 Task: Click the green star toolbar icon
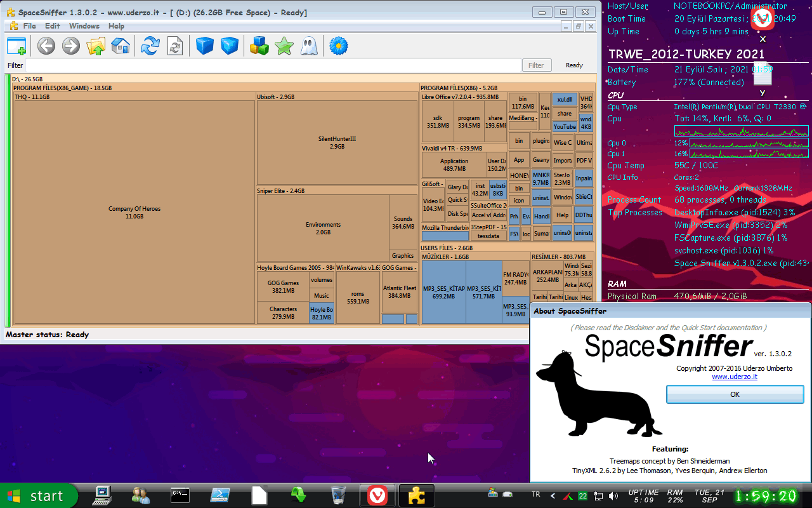(x=284, y=46)
